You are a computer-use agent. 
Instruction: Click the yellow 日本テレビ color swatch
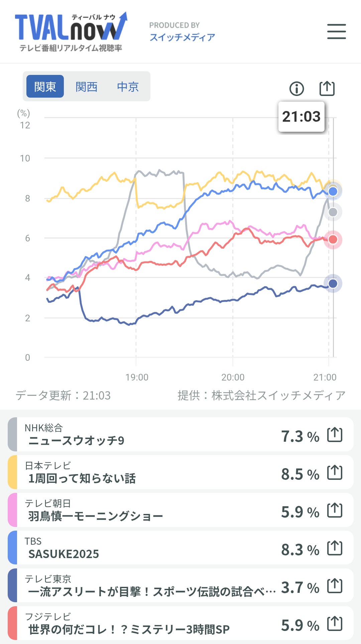(x=12, y=472)
